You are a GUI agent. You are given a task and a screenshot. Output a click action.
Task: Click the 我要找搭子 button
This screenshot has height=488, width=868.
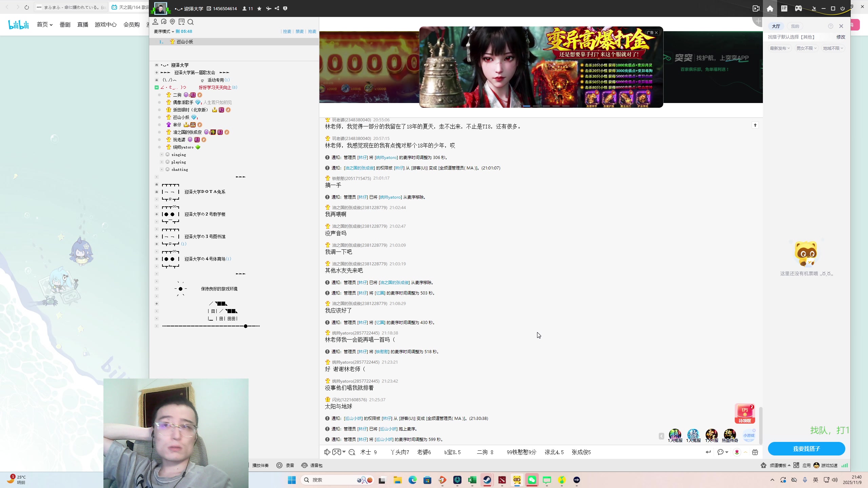pos(806,449)
